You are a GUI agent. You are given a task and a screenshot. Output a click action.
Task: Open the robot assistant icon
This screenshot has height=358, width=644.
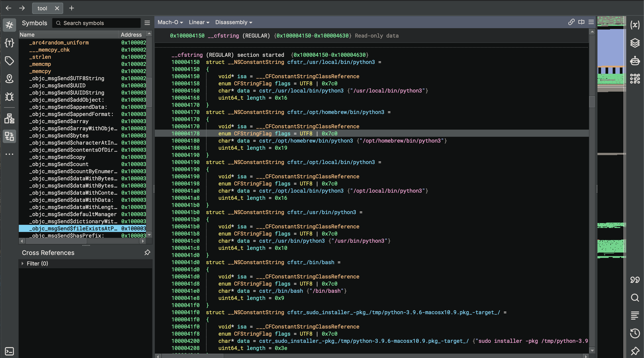point(635,61)
